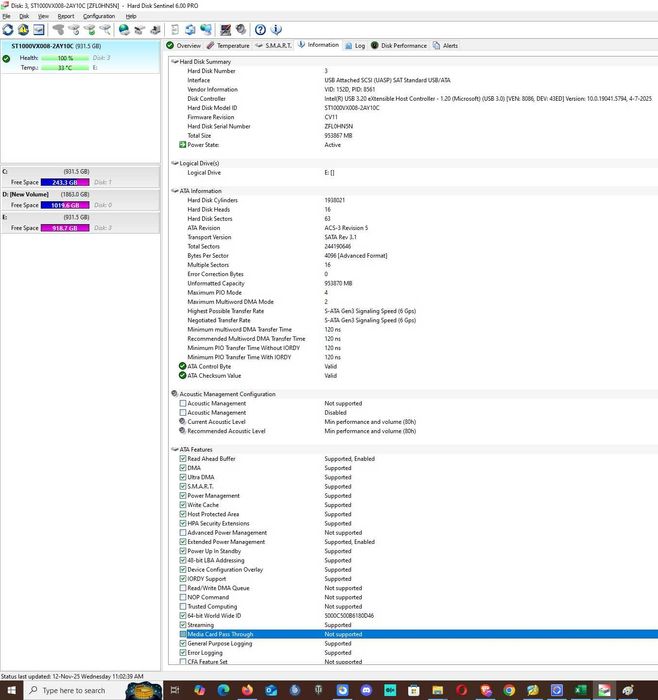Toggle the Trusted Computing checkbox
This screenshot has height=700, width=658.
pos(183,606)
